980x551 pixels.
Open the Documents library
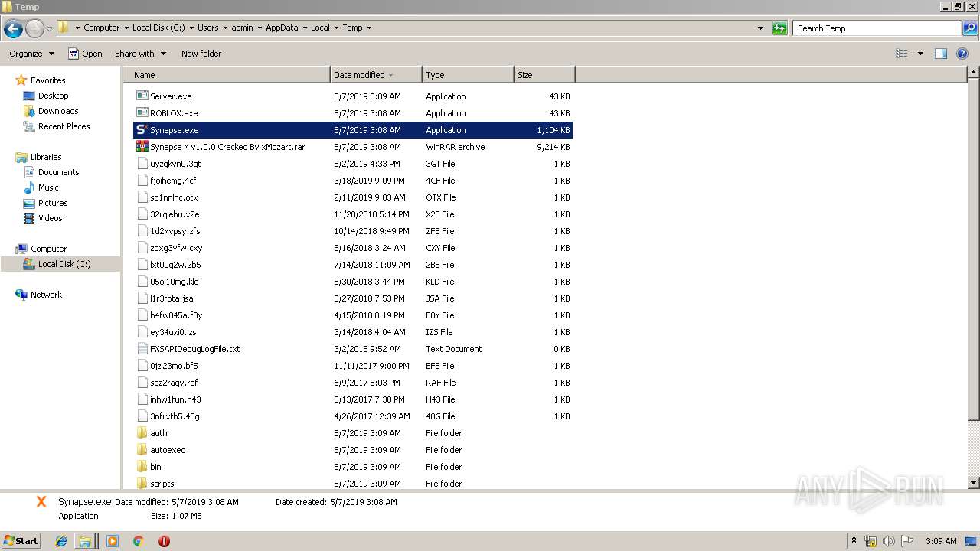(58, 172)
